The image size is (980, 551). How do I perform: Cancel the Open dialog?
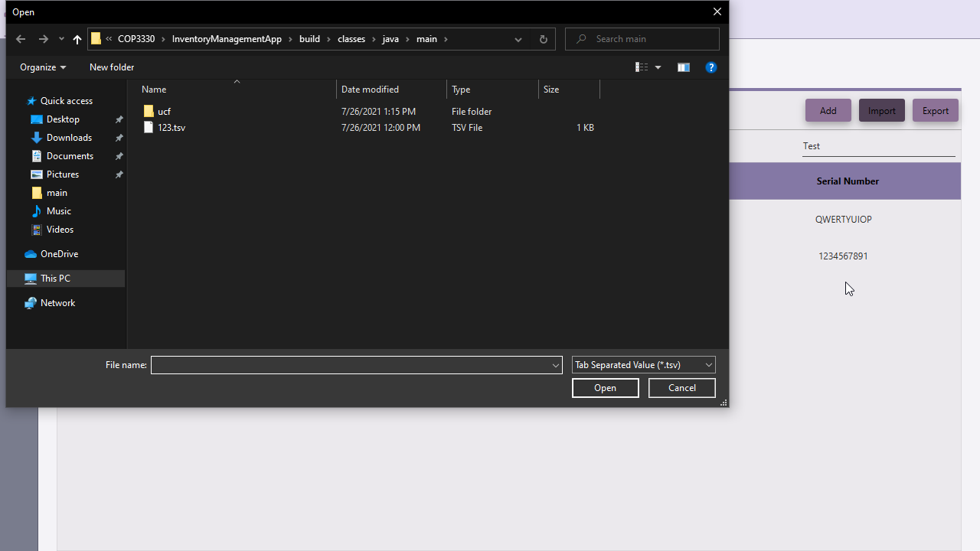(x=682, y=388)
